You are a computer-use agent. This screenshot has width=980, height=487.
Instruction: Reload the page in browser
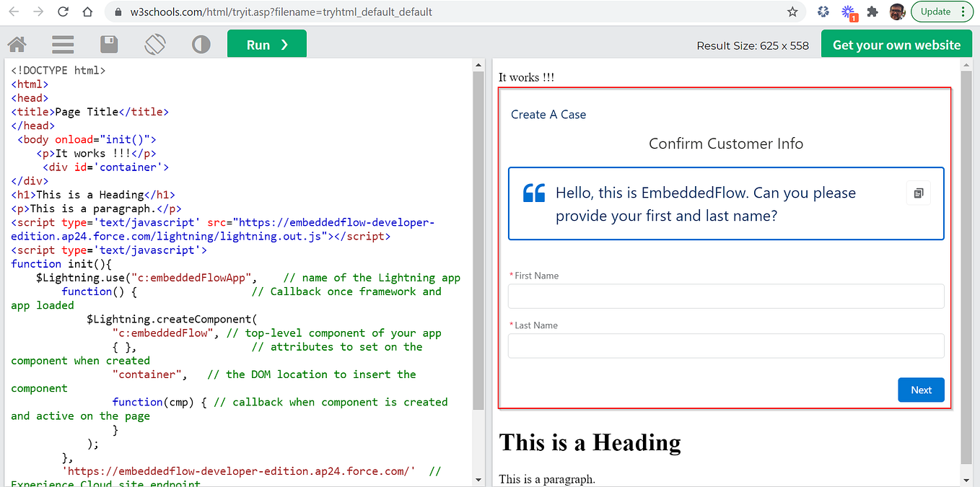[x=63, y=12]
